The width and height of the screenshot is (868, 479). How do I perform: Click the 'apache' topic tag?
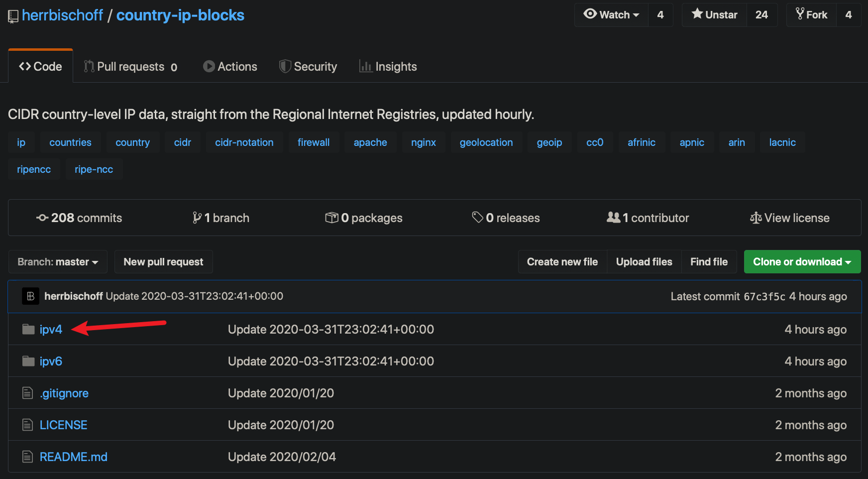pyautogui.click(x=370, y=142)
